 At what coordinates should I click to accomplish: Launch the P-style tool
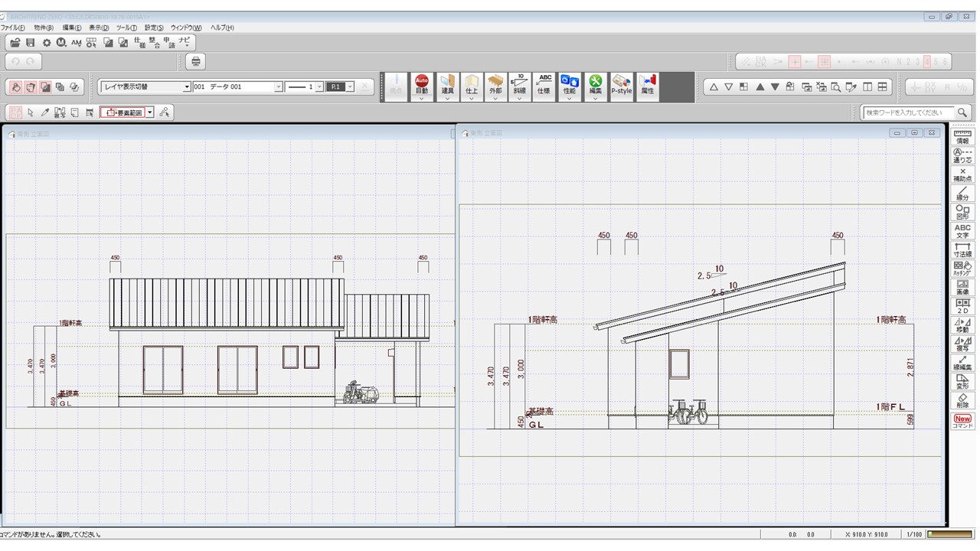[x=621, y=85]
